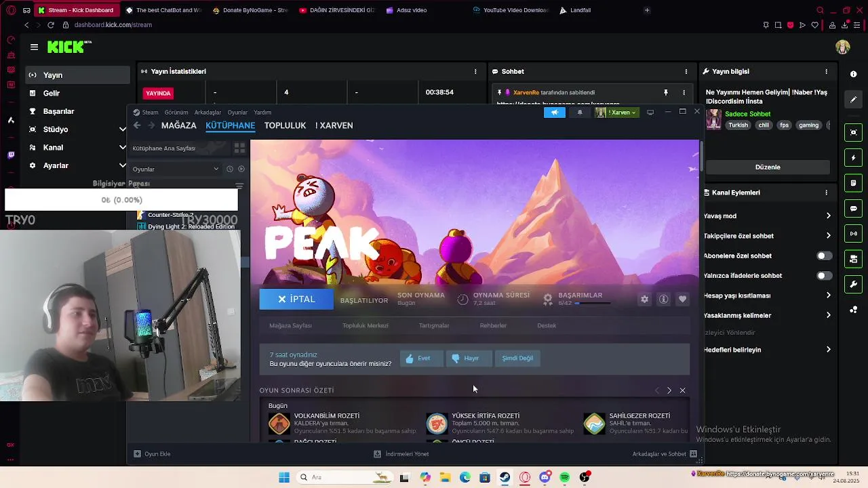Show recent games clock filter in Steam
868x488 pixels.
click(x=230, y=169)
